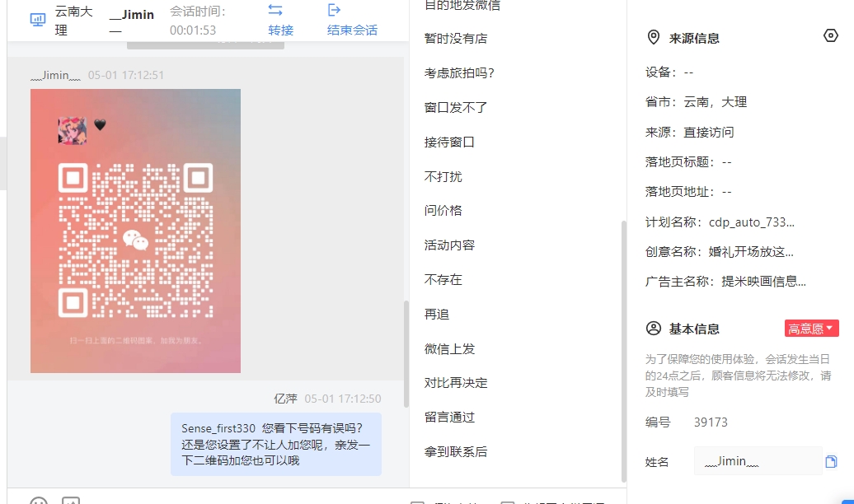Click the location pin icon beside 来源信息
Viewport: 854px width, 504px height.
(x=653, y=38)
